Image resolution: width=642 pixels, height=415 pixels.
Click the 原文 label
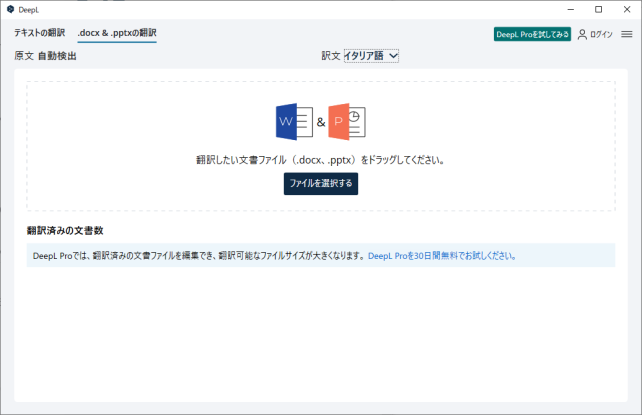24,56
